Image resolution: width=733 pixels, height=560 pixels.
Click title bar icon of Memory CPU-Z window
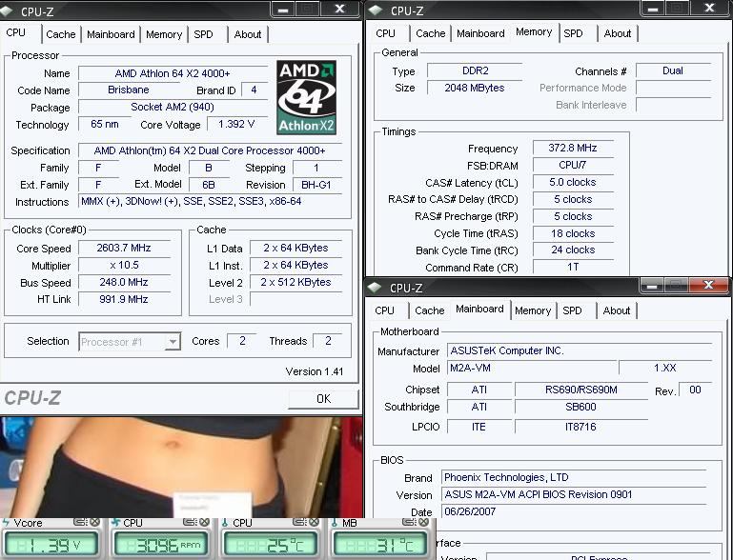click(x=376, y=10)
